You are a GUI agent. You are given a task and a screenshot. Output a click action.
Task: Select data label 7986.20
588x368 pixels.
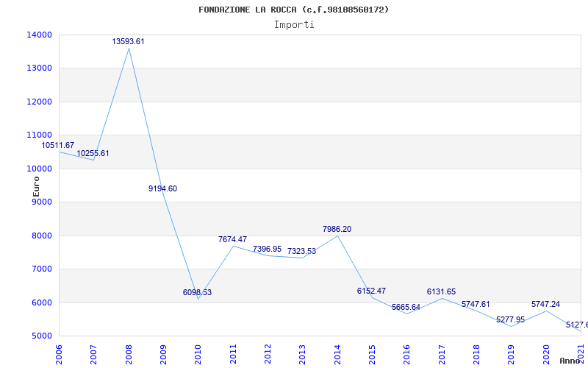pyautogui.click(x=337, y=230)
